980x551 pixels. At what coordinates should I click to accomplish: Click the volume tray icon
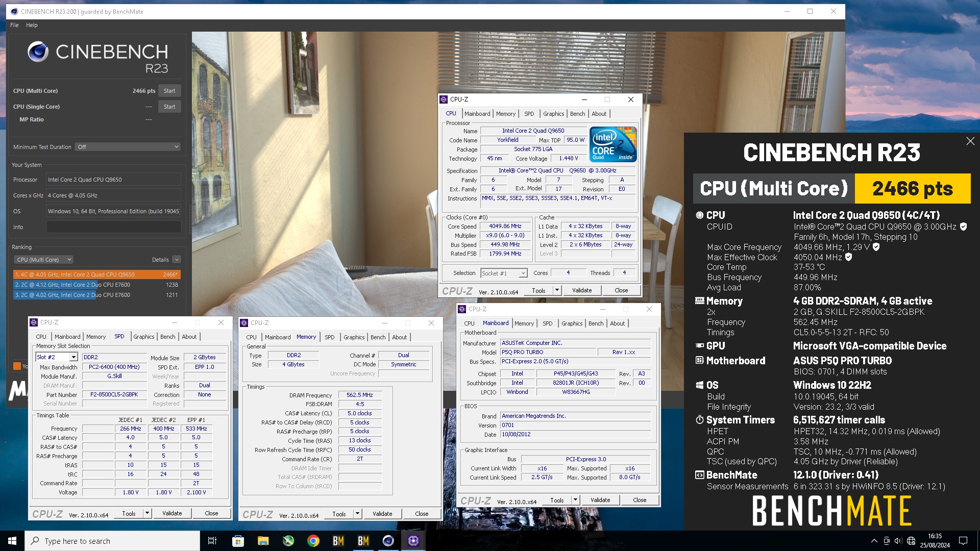pyautogui.click(x=898, y=541)
